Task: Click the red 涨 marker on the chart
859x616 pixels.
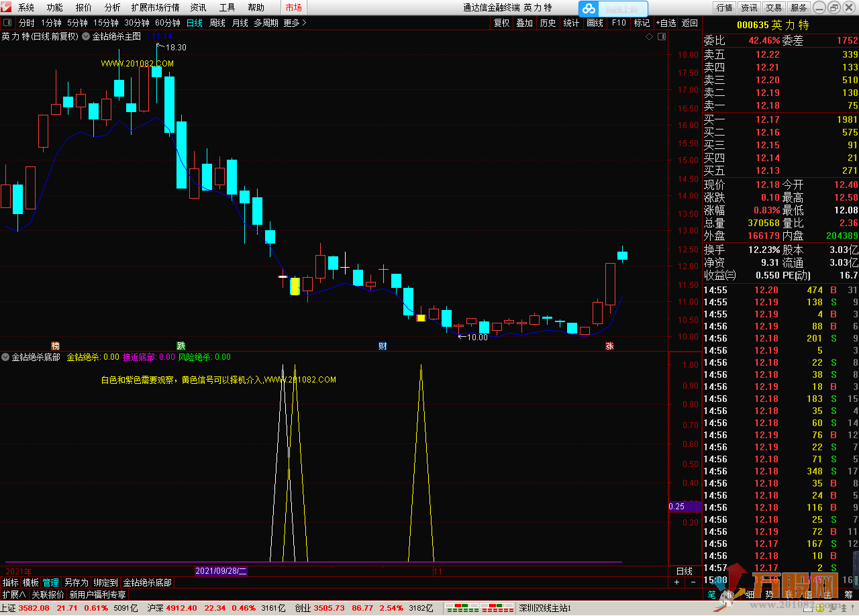Action: 609,346
